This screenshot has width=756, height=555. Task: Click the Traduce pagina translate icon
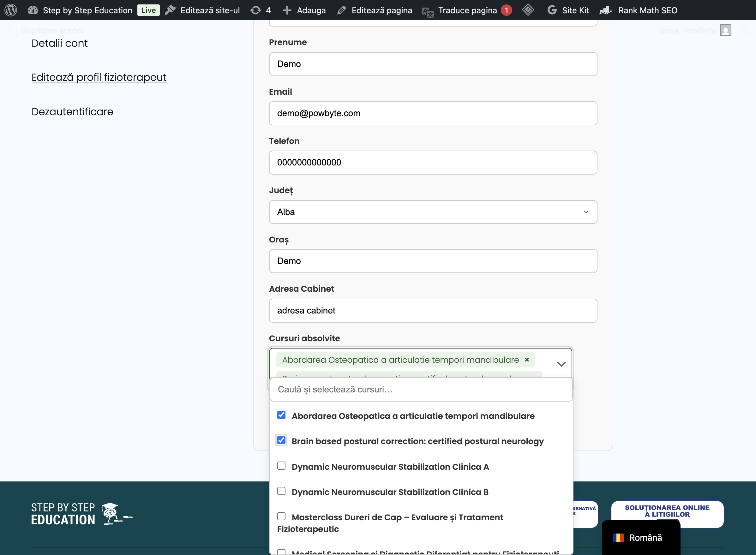(428, 12)
